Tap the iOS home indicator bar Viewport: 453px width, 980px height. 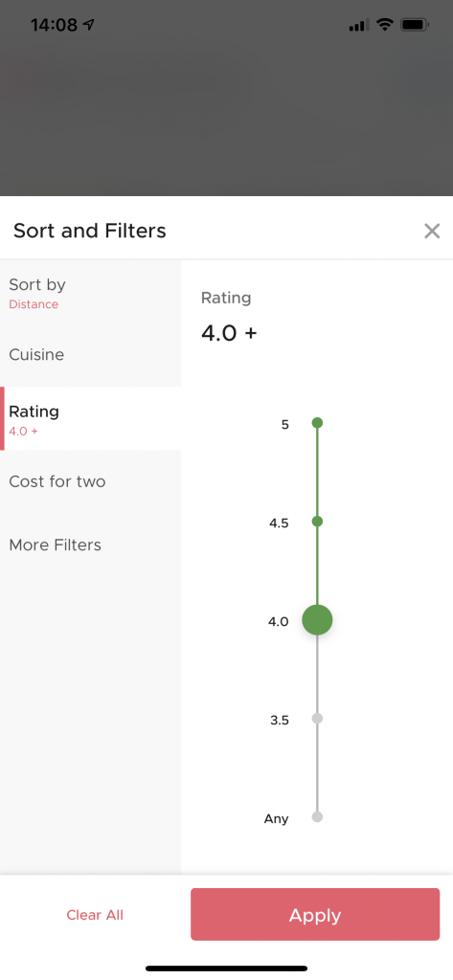tap(226, 969)
